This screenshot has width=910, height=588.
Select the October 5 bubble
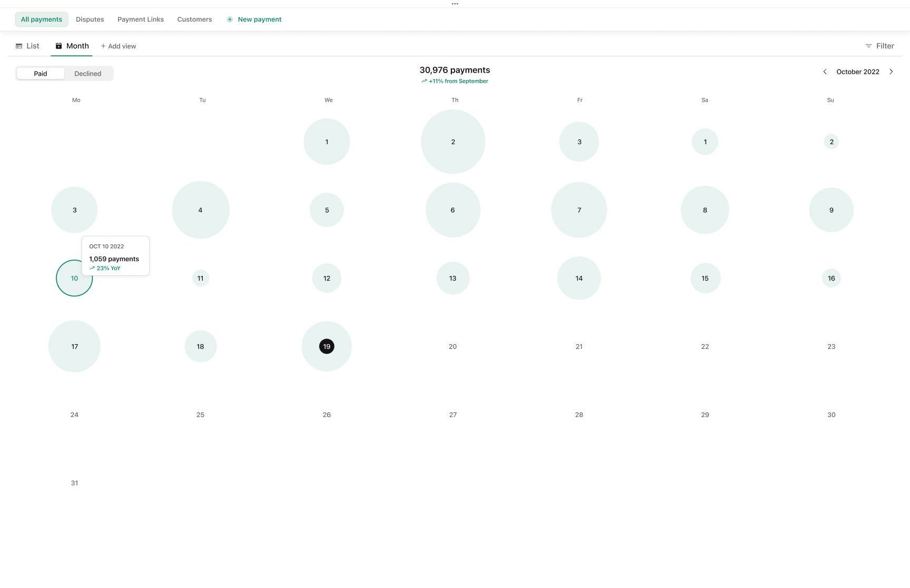coord(327,210)
